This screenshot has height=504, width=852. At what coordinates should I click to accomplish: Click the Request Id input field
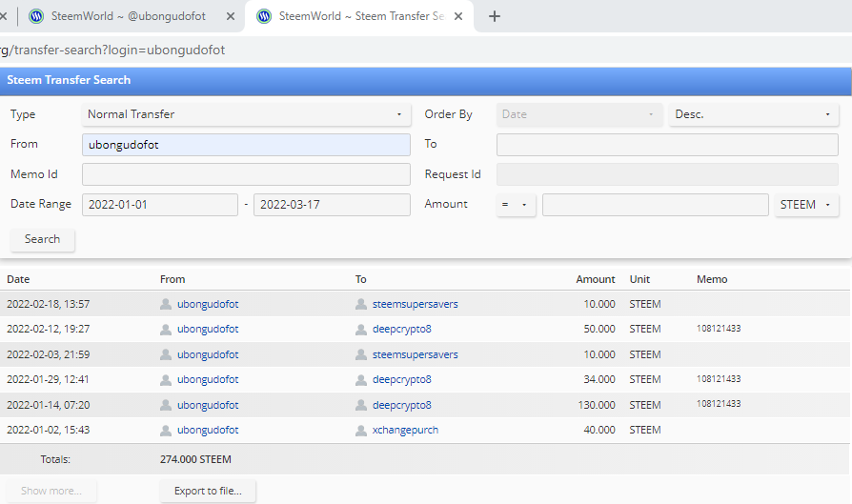coord(667,175)
